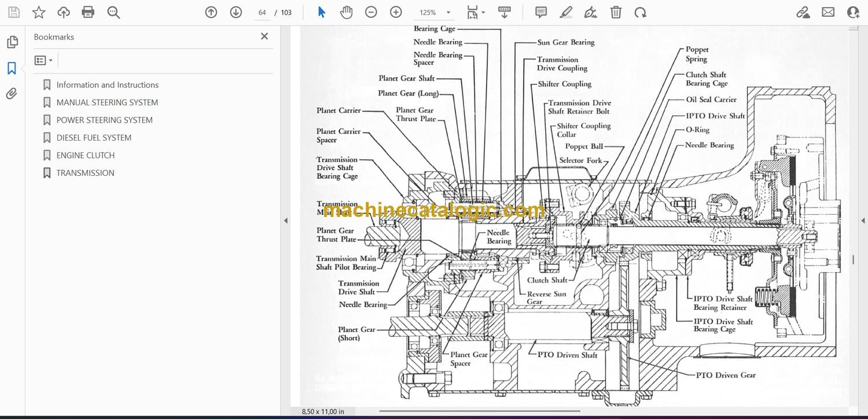This screenshot has width=868, height=419.
Task: Open the TRANSMISSION bookmark
Action: [x=85, y=172]
